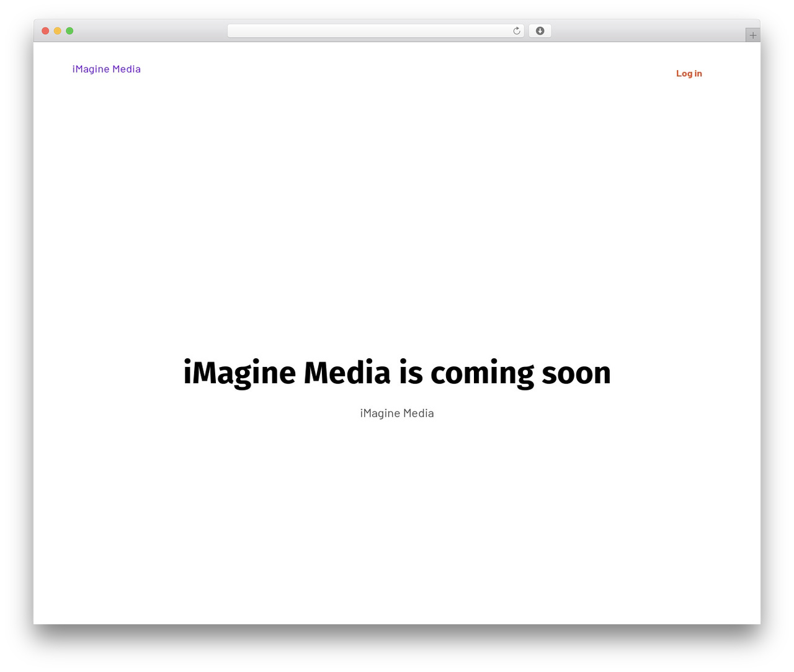Add a new tab with the plus icon
The height and width of the screenshot is (672, 794).
(752, 35)
